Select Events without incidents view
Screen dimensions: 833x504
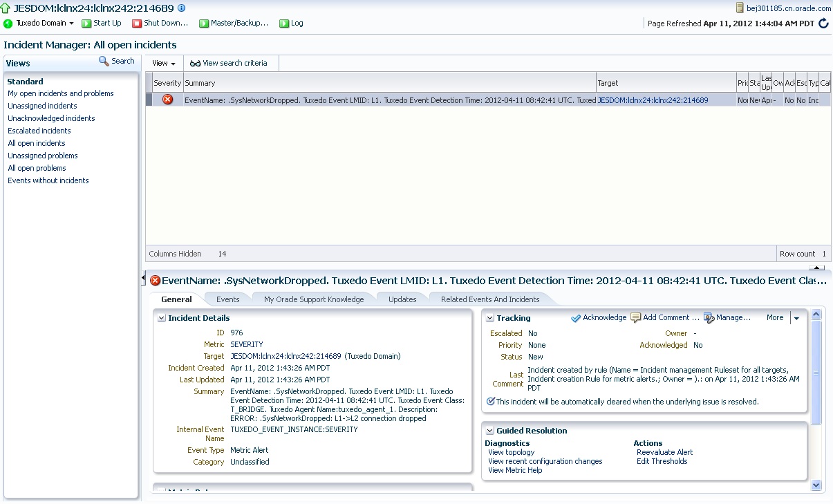[x=48, y=180]
